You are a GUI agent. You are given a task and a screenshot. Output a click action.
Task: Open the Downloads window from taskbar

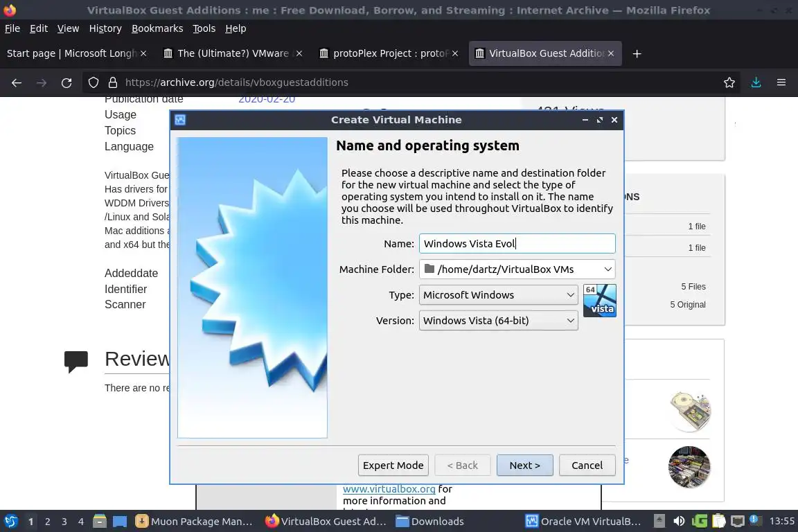click(x=430, y=522)
